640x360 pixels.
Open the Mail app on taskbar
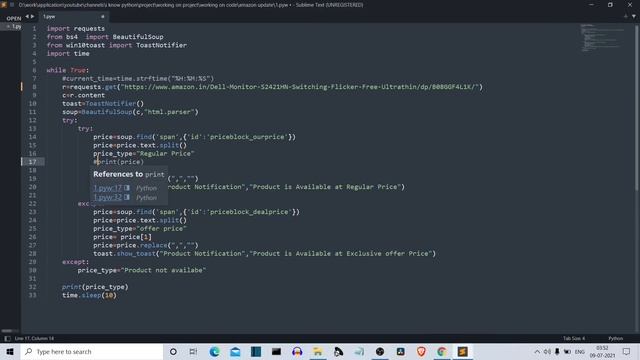[x=235, y=351]
